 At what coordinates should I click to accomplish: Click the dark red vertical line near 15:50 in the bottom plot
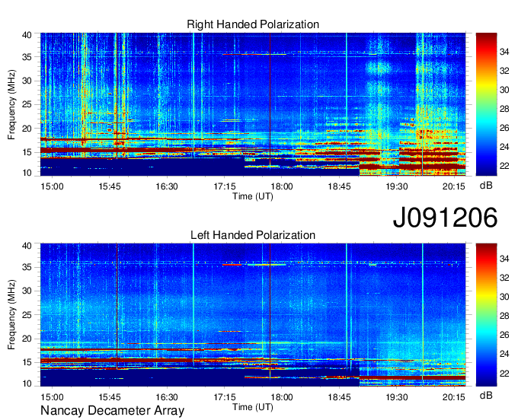click(117, 306)
